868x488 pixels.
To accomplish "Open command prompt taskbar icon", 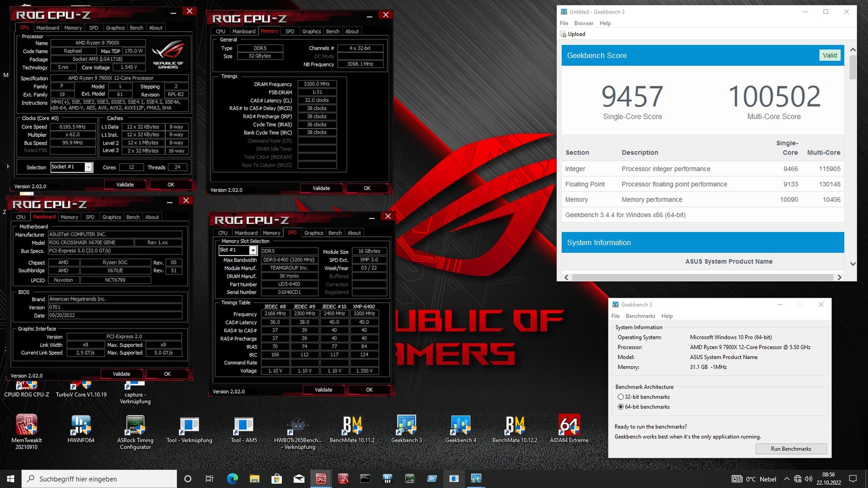I will click(x=365, y=479).
